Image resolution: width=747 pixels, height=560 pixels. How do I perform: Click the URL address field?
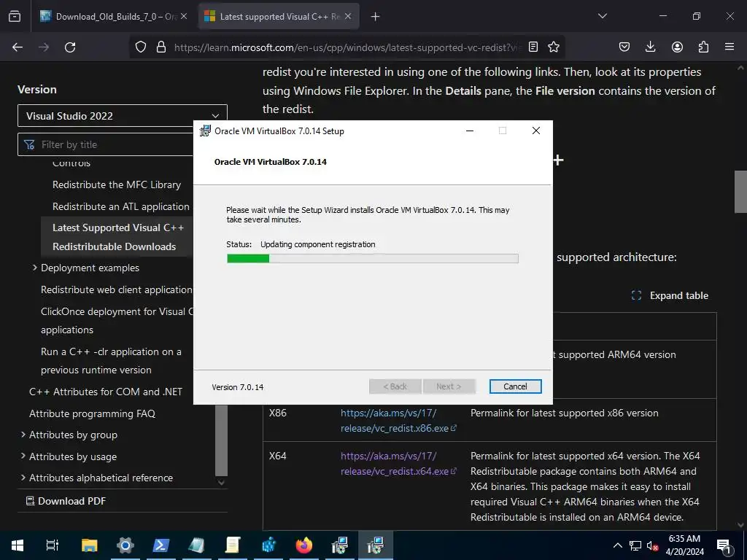click(x=348, y=47)
